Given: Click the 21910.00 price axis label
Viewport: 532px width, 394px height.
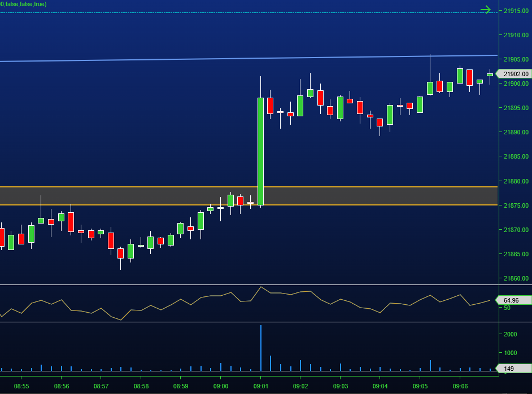Looking at the screenshot, I should (516, 35).
